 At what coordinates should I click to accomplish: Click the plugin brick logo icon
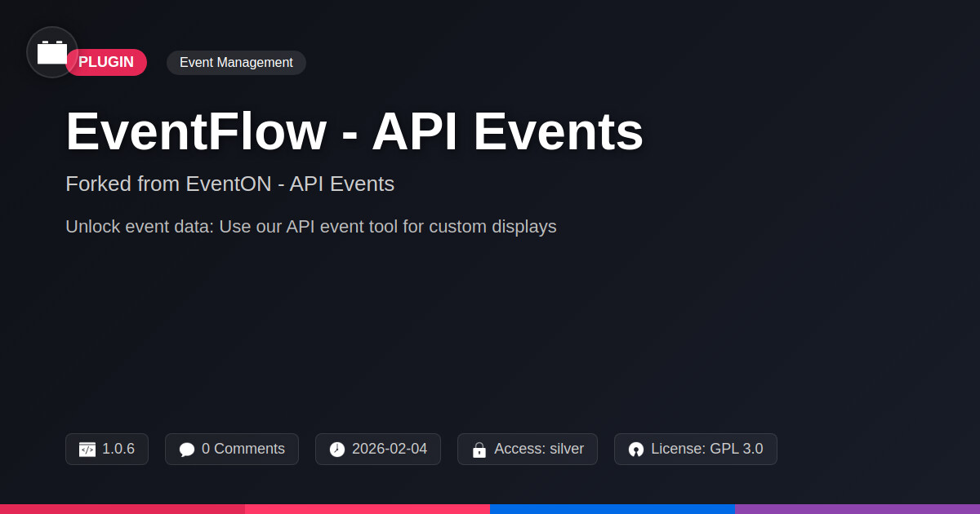pos(52,52)
